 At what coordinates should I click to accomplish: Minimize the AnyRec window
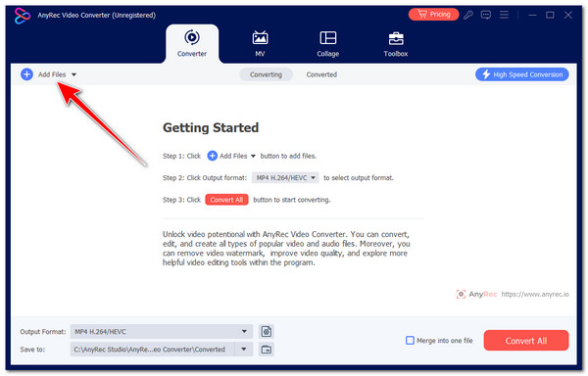pyautogui.click(x=532, y=15)
